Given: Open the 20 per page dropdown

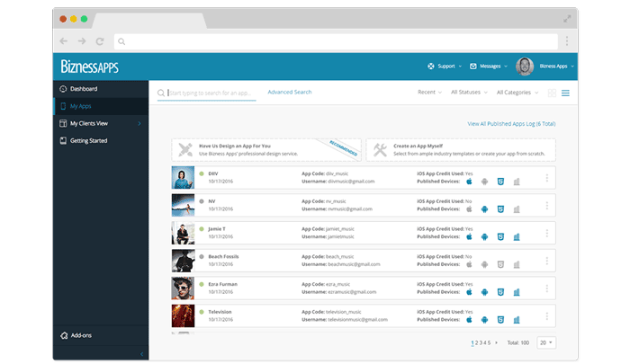Looking at the screenshot, I should pyautogui.click(x=546, y=342).
